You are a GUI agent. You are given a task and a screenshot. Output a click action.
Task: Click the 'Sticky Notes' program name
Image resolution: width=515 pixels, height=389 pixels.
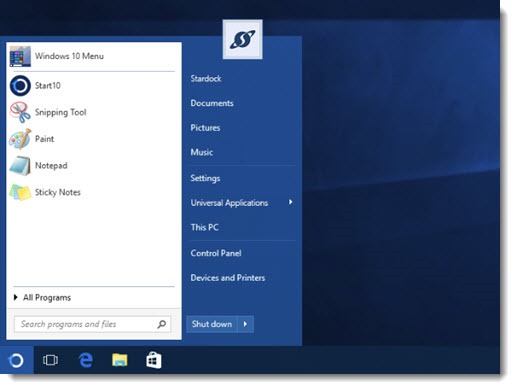pyautogui.click(x=58, y=192)
